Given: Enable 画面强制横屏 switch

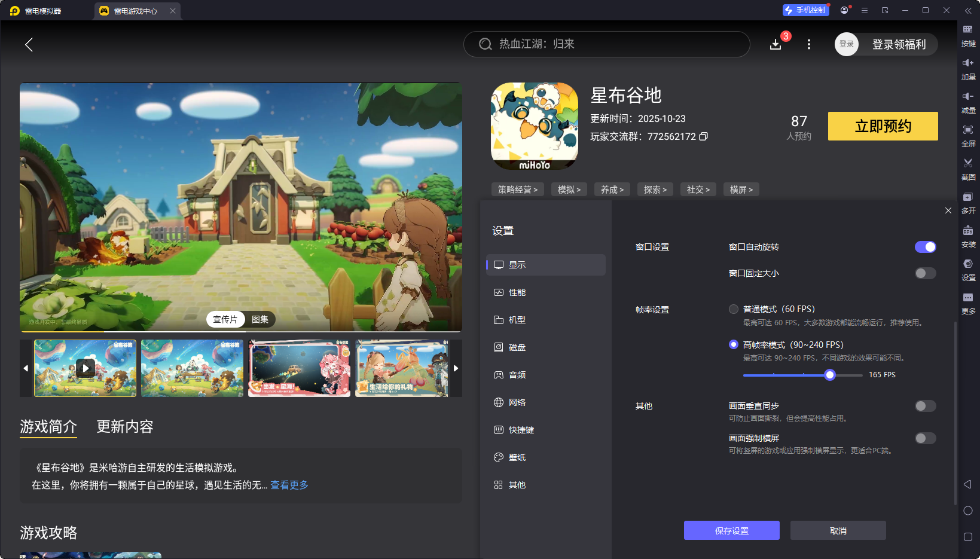Looking at the screenshot, I should pos(925,438).
